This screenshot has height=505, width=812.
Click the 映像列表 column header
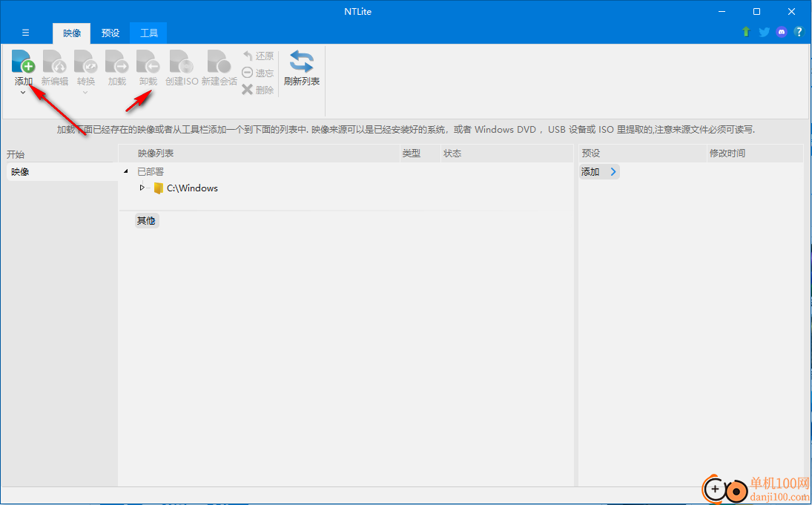point(260,154)
